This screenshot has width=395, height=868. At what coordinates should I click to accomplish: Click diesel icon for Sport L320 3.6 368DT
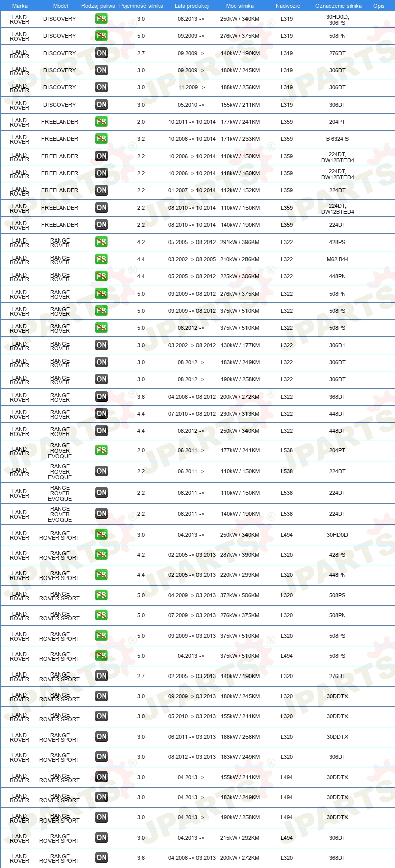tap(102, 858)
